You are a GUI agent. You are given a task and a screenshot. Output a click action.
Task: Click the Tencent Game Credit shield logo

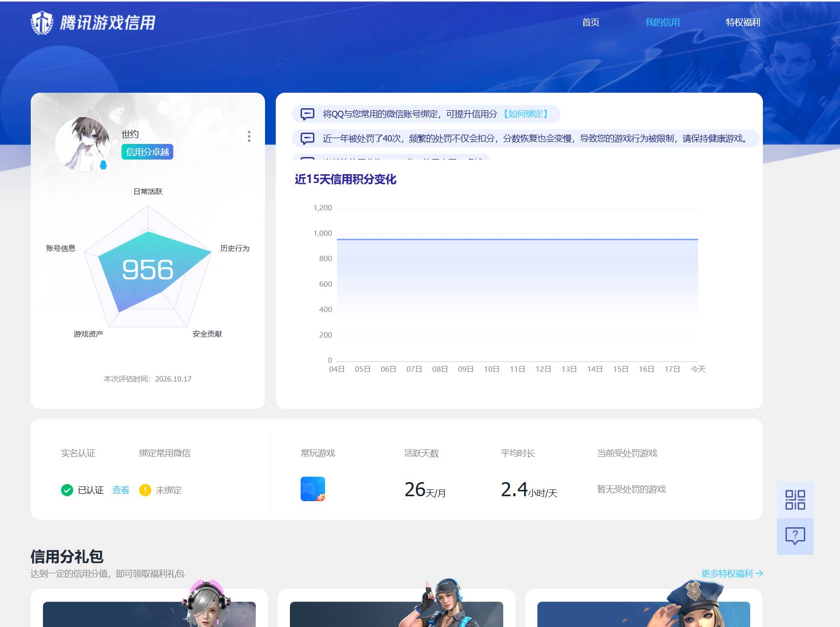[42, 22]
